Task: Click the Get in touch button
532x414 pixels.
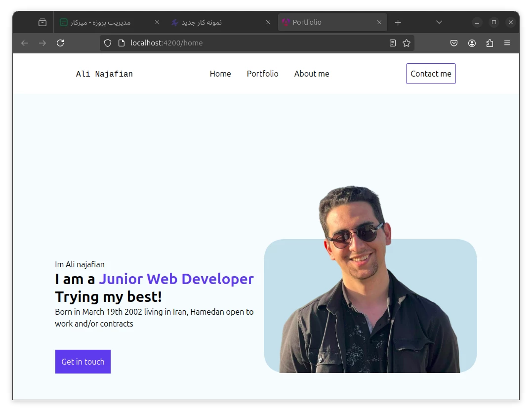Action: (83, 362)
